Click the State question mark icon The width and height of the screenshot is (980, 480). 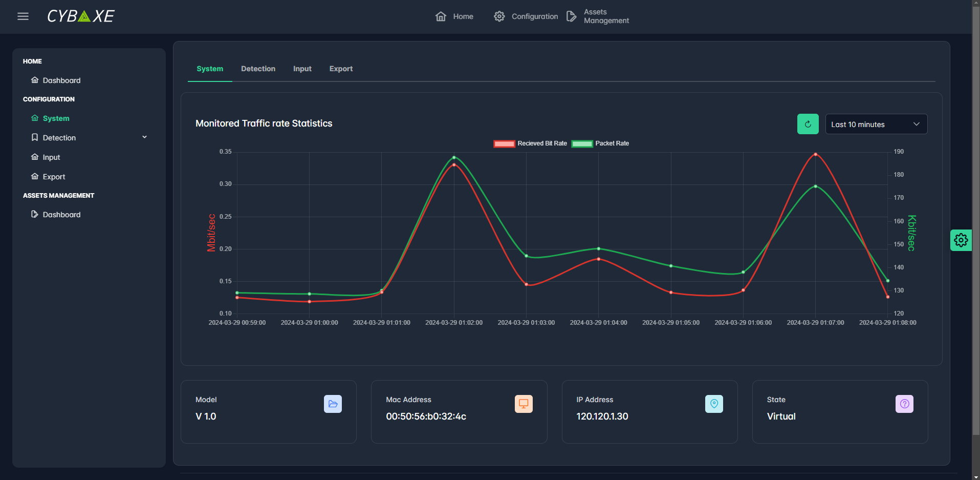point(904,404)
